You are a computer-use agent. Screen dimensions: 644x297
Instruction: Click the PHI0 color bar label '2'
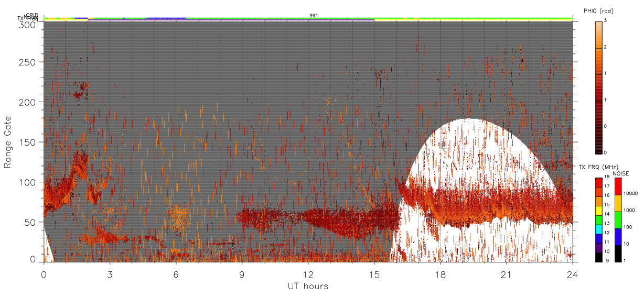[x=606, y=47]
